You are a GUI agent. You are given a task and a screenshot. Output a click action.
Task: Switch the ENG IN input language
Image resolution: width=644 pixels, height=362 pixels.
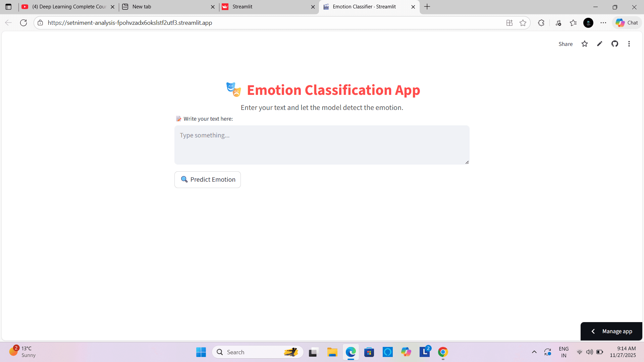click(564, 352)
